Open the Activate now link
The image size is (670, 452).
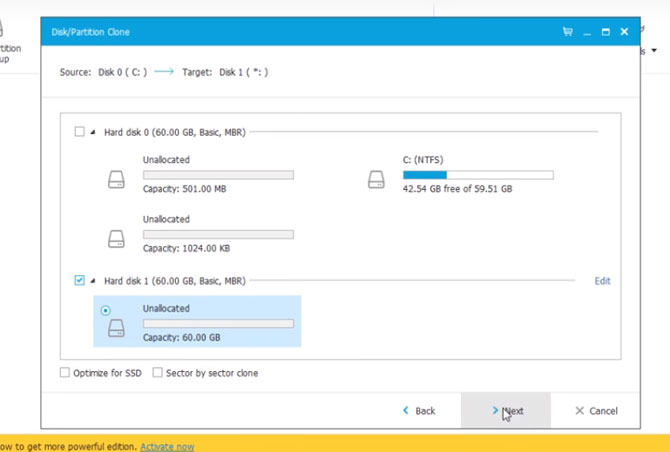tap(167, 447)
